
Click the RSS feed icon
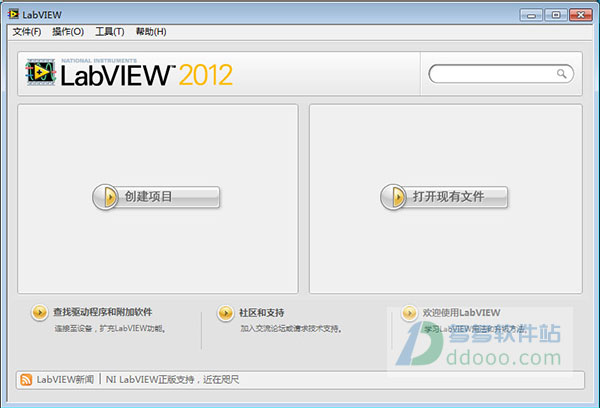coord(26,380)
